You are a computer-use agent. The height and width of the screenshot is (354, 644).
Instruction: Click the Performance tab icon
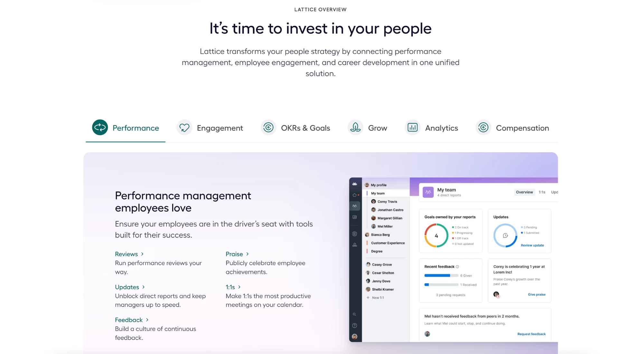(x=99, y=127)
